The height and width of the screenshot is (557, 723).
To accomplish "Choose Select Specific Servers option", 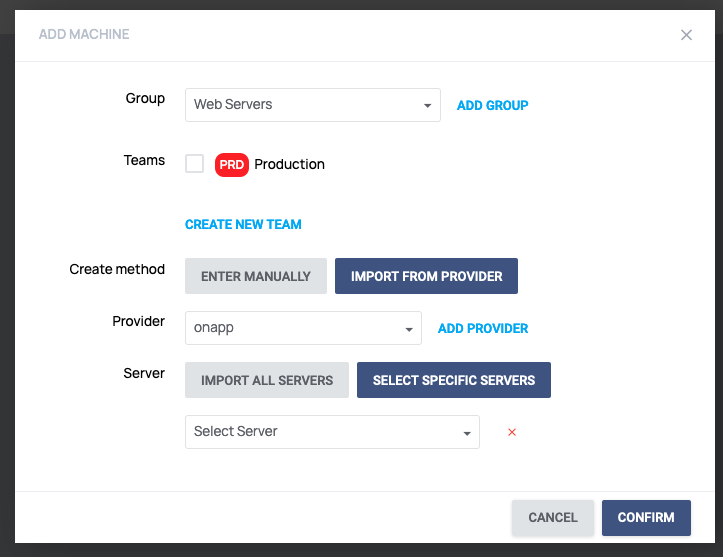I will pyautogui.click(x=454, y=380).
